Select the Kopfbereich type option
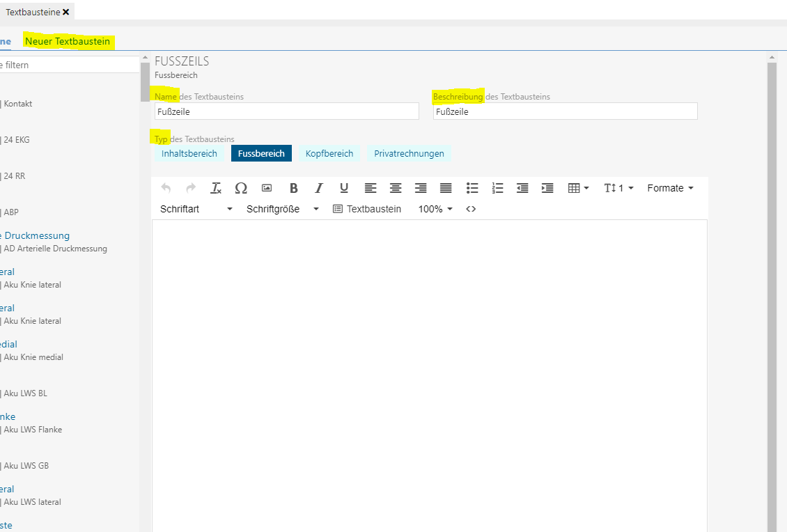This screenshot has width=787, height=532. click(x=329, y=153)
